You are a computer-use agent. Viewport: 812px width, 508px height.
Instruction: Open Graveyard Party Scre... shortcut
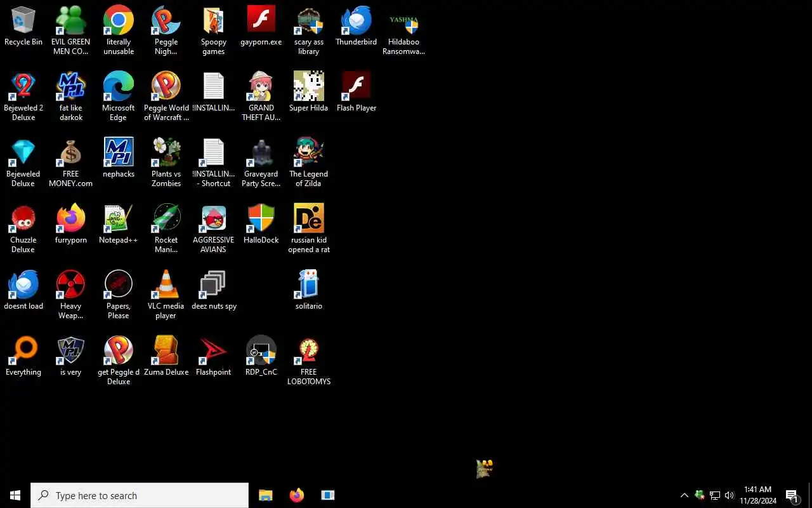(x=261, y=163)
